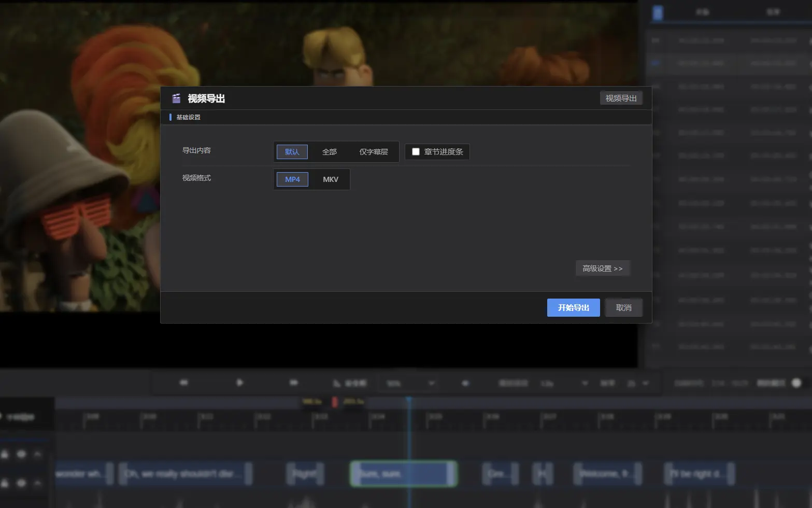Select MP4 as the video format
This screenshot has height=508, width=812.
pyautogui.click(x=292, y=179)
